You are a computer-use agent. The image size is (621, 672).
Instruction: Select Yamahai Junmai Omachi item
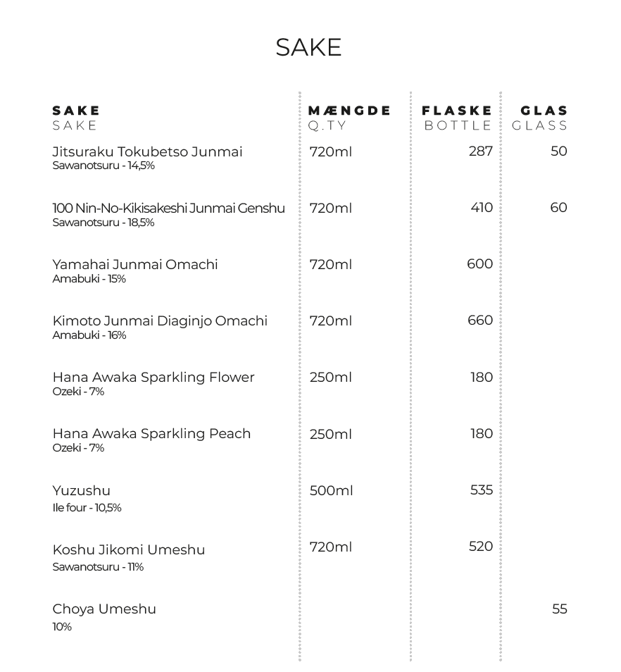[x=135, y=264]
